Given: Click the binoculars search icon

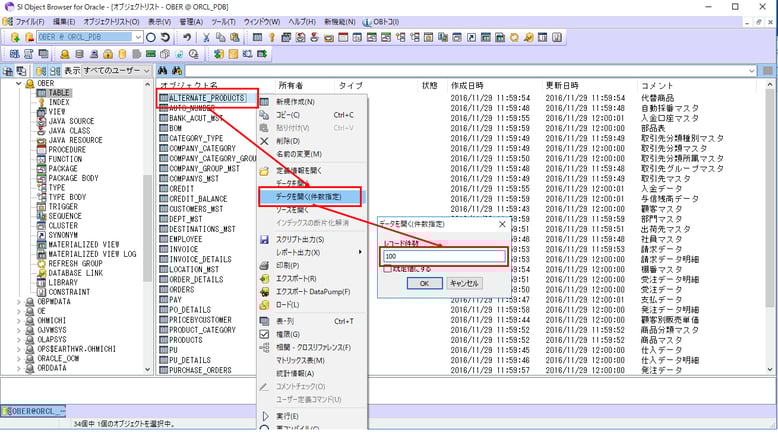Looking at the screenshot, I should 162,71.
